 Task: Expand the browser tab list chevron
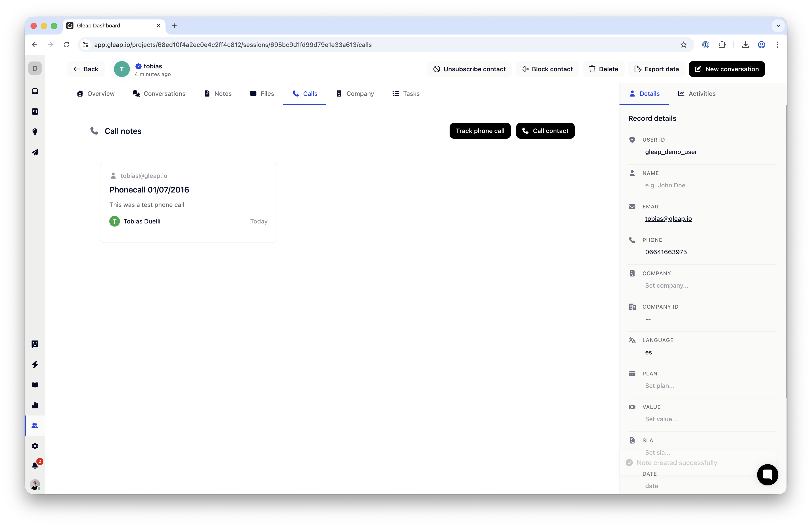tap(778, 26)
